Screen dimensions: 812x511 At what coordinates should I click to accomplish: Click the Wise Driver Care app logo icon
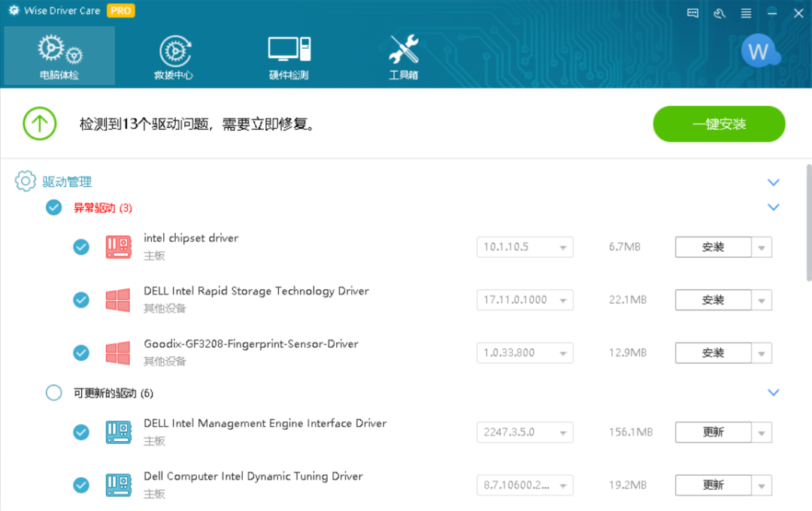tap(14, 11)
